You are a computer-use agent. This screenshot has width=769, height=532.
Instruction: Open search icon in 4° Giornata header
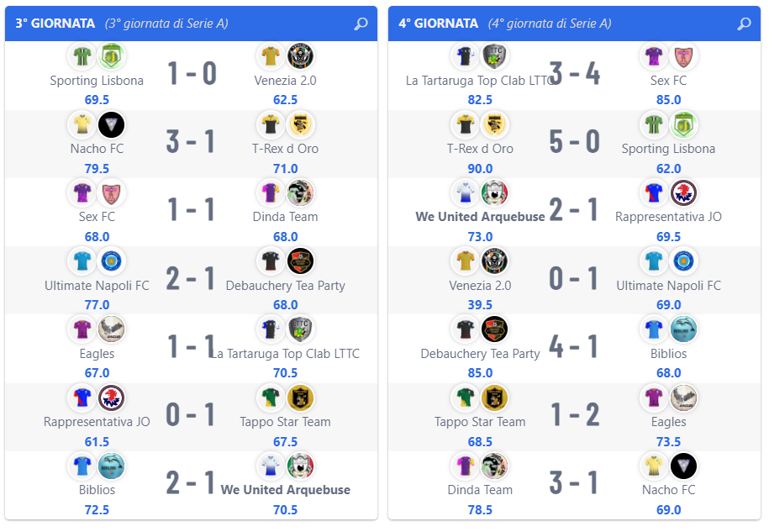click(x=744, y=24)
